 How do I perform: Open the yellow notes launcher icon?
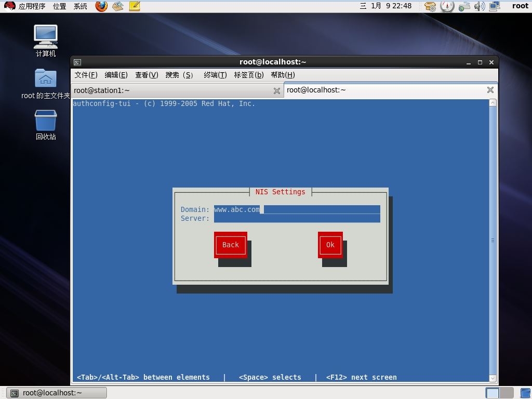pos(135,6)
